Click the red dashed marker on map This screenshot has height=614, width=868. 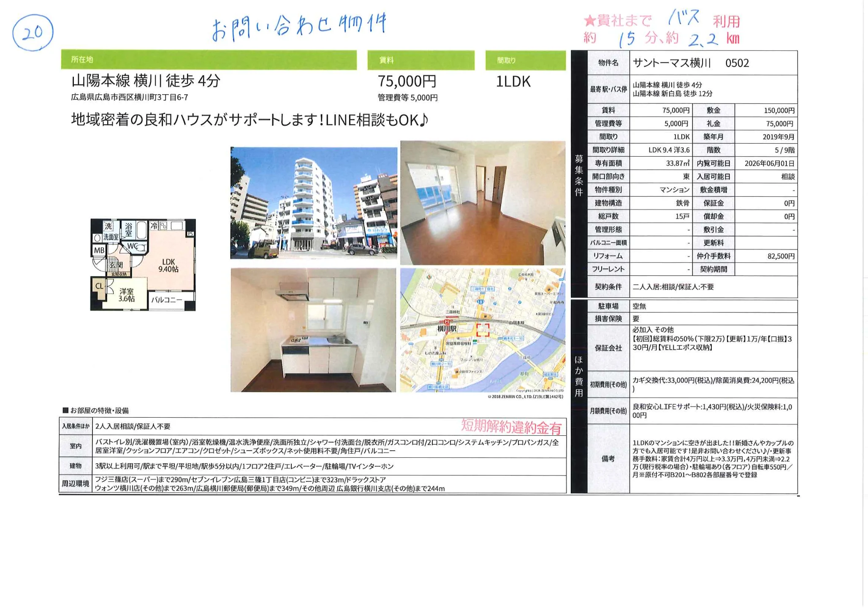[x=483, y=330]
